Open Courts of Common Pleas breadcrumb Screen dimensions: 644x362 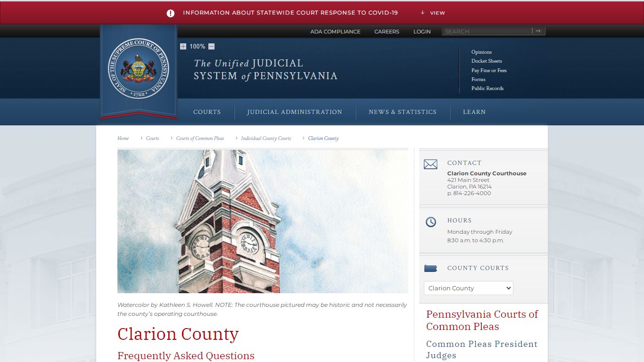(200, 138)
